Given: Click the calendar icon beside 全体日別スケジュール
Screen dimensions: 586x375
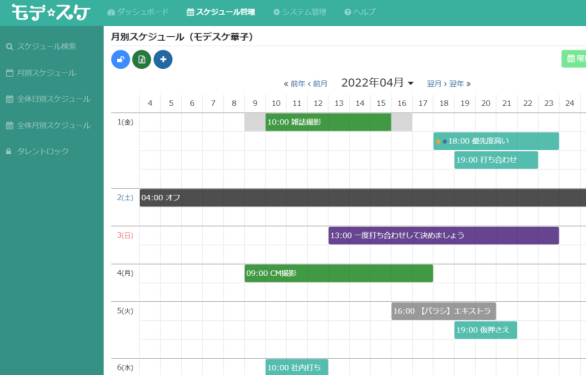Looking at the screenshot, I should [9, 99].
